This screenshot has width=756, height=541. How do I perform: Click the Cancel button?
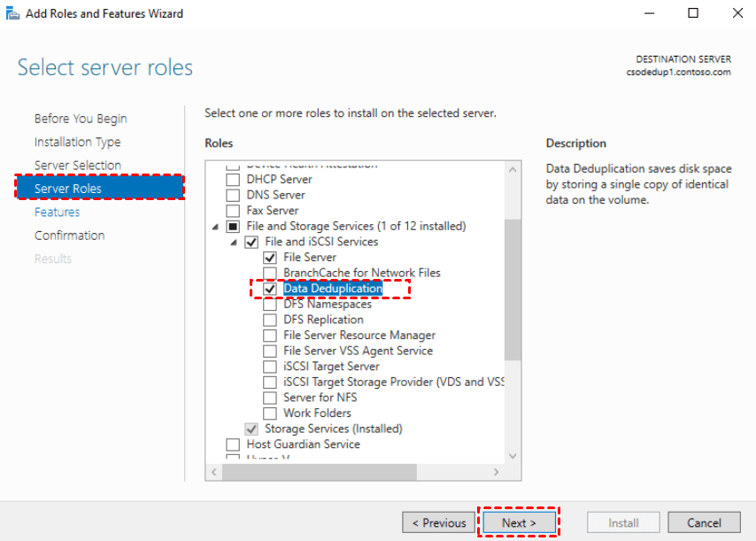tap(704, 522)
